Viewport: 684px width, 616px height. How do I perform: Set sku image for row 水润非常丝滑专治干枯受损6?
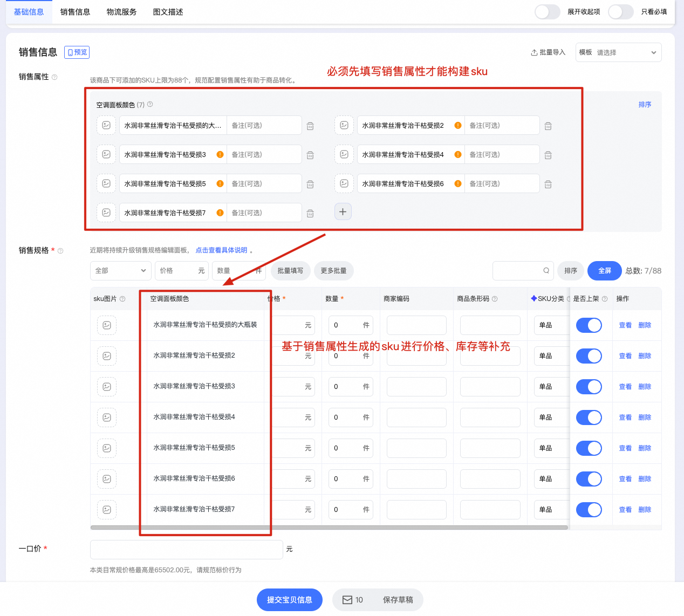click(x=107, y=479)
